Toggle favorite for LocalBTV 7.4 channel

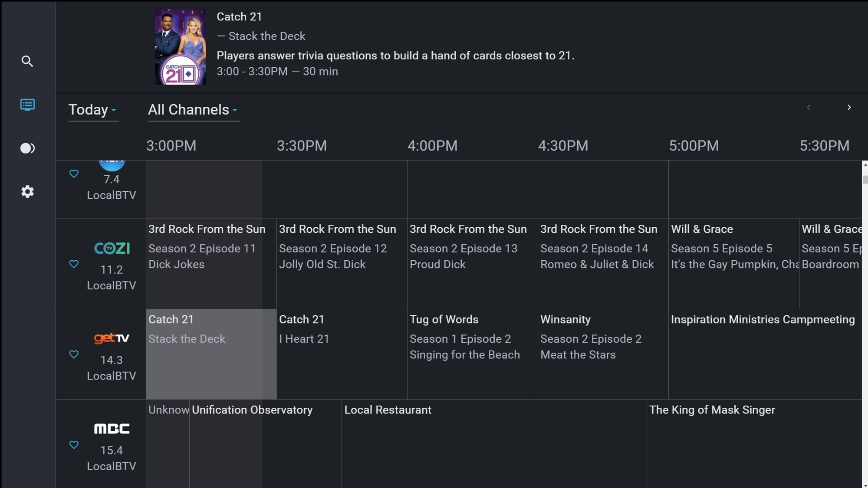click(73, 174)
